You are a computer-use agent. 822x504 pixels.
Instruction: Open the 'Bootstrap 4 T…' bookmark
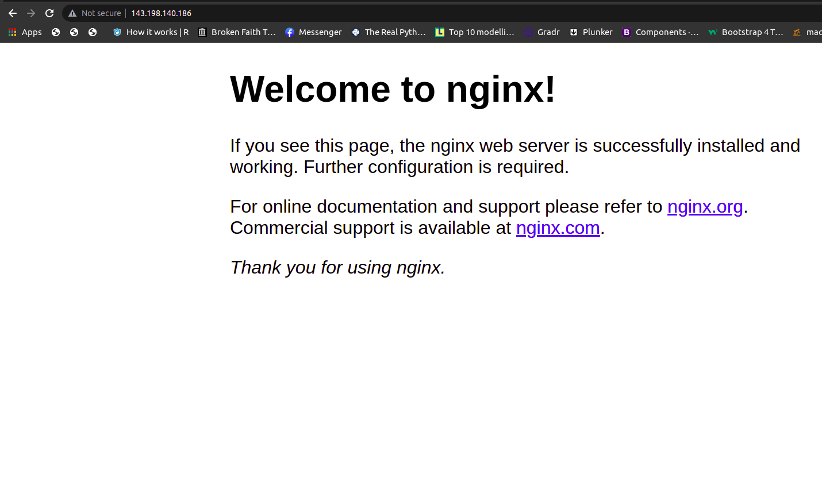click(746, 32)
